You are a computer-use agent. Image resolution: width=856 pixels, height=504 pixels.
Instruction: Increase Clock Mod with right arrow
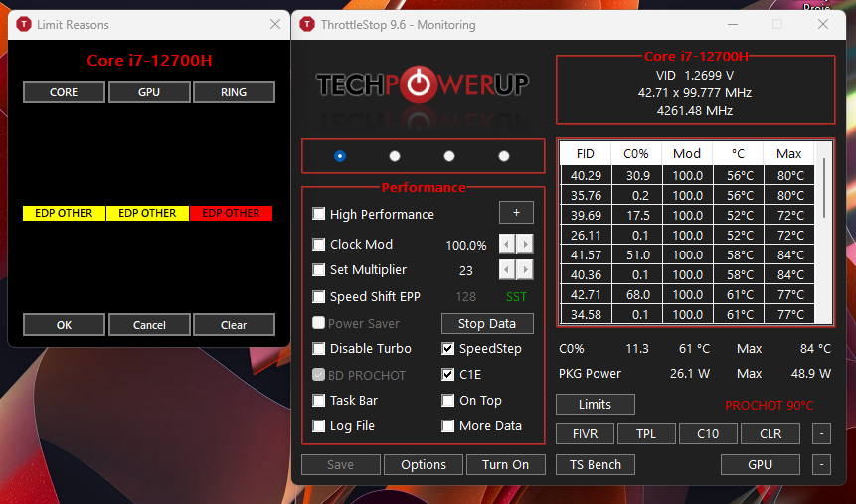[x=525, y=244]
